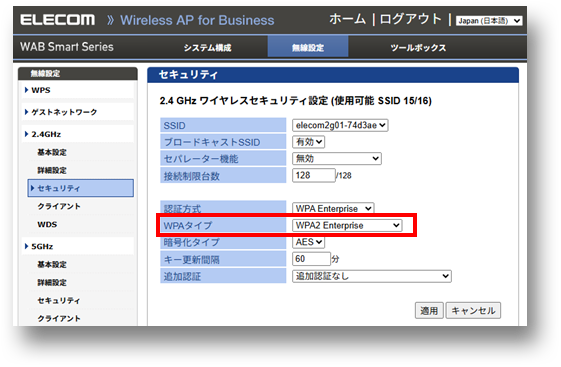Open the SSID dropdown elecom2g01-74d3ae
Viewport: 561px width, 367px height.
click(340, 125)
